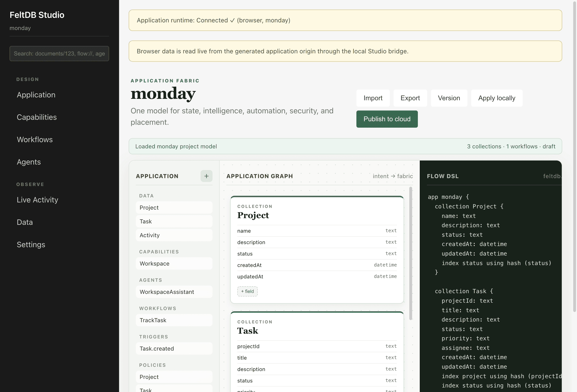577x392 pixels.
Task: Add a field to the Project collection
Action: [247, 291]
